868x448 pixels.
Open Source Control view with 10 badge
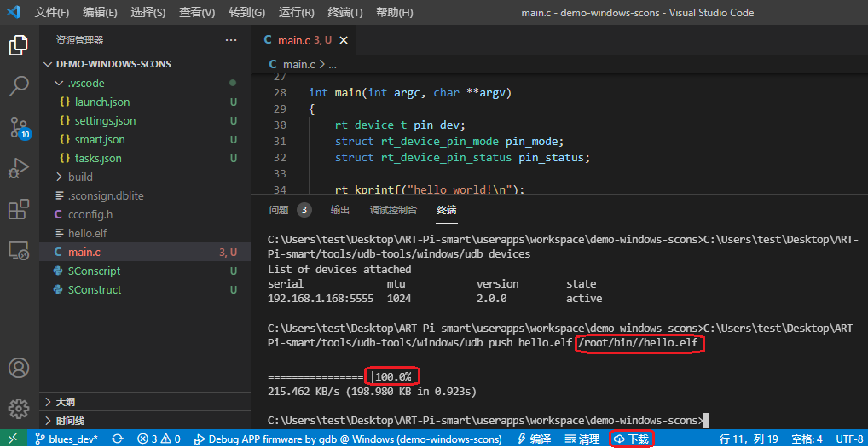click(x=20, y=127)
